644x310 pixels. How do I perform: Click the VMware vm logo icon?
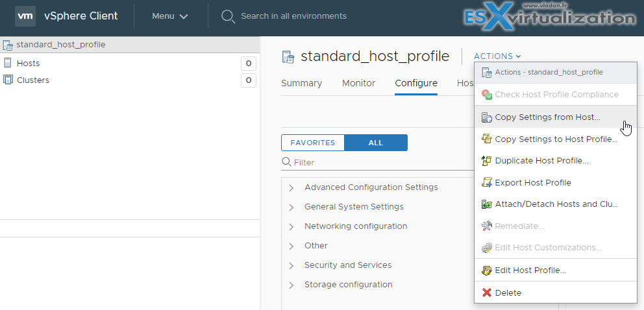coord(25,16)
